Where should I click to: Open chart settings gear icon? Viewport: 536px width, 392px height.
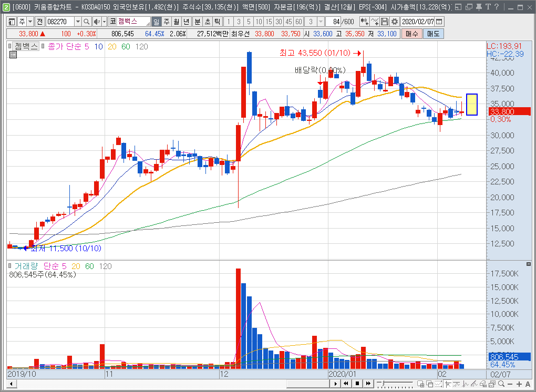pos(395,22)
